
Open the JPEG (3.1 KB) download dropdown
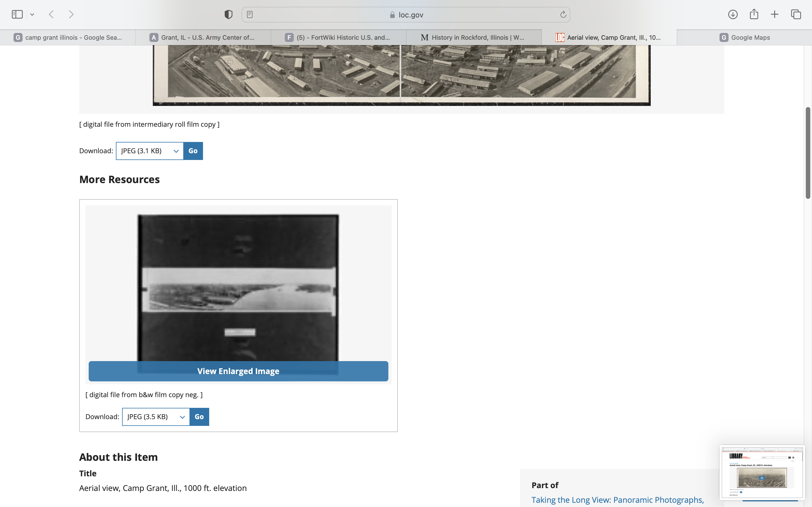[150, 151]
